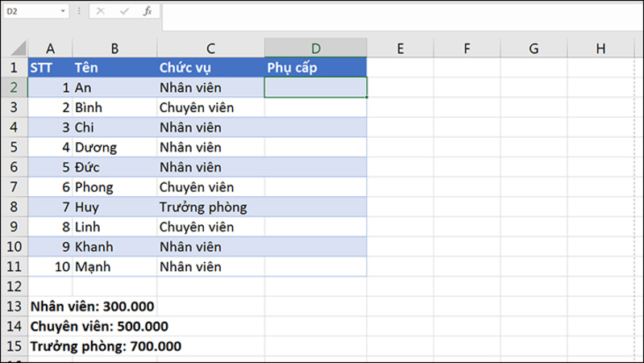
Task: Click the Enter checkmark icon in formula bar
Action: [124, 11]
